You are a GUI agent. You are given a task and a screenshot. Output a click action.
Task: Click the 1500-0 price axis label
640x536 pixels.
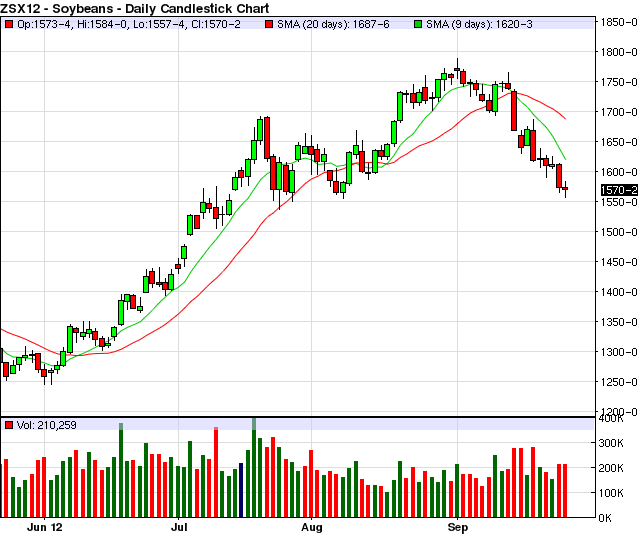619,232
